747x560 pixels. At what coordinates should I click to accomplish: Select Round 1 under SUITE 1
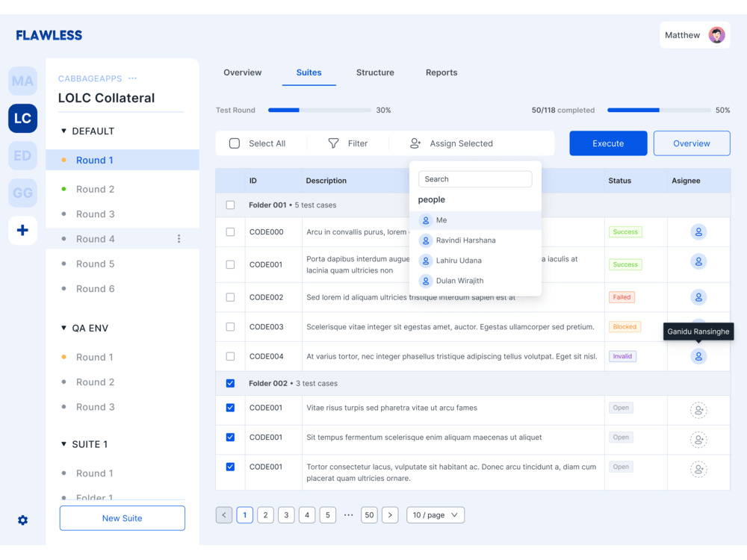(x=94, y=473)
